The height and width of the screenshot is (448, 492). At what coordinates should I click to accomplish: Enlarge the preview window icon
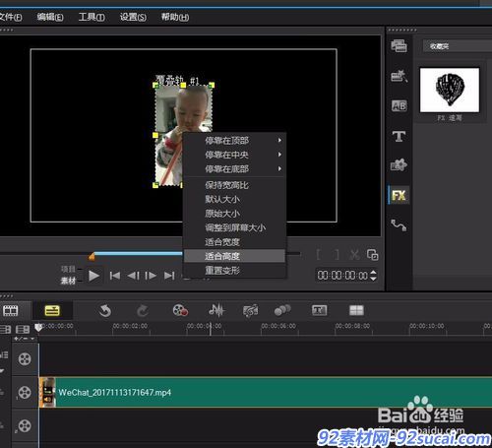[372, 255]
